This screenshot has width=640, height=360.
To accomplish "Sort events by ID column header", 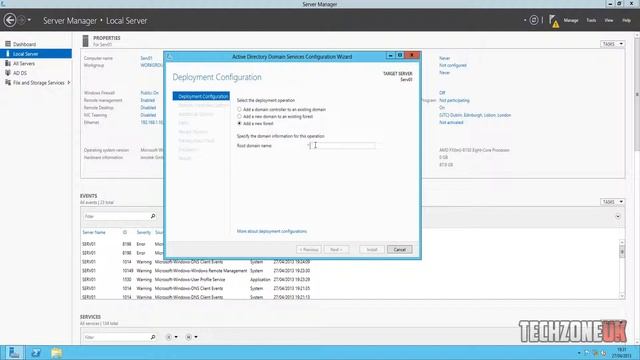I will pos(124,232).
